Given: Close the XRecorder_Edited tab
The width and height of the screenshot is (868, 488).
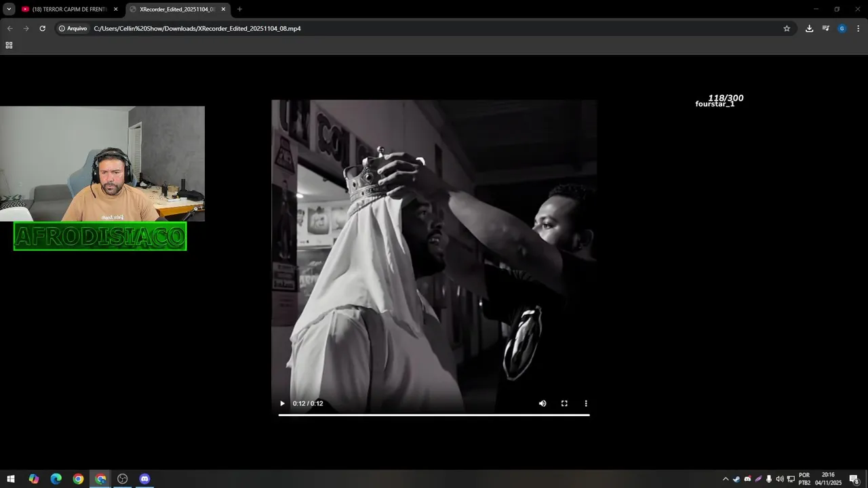Looking at the screenshot, I should (223, 9).
